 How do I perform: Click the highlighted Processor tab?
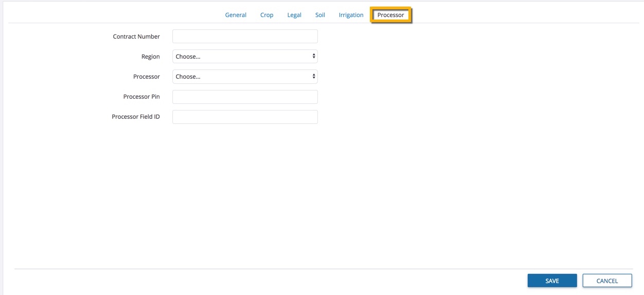coord(390,15)
